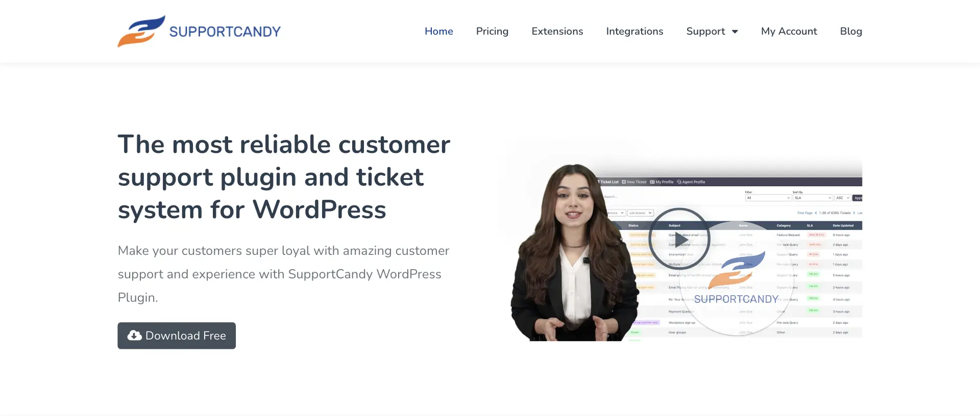The width and height of the screenshot is (980, 416).
Task: Play the SupportCandy intro video
Action: (x=679, y=239)
